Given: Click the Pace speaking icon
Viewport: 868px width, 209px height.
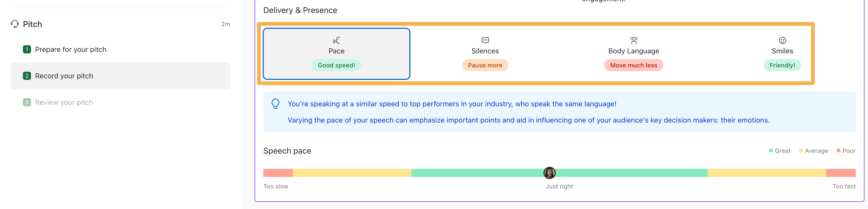Looking at the screenshot, I should click(x=336, y=40).
